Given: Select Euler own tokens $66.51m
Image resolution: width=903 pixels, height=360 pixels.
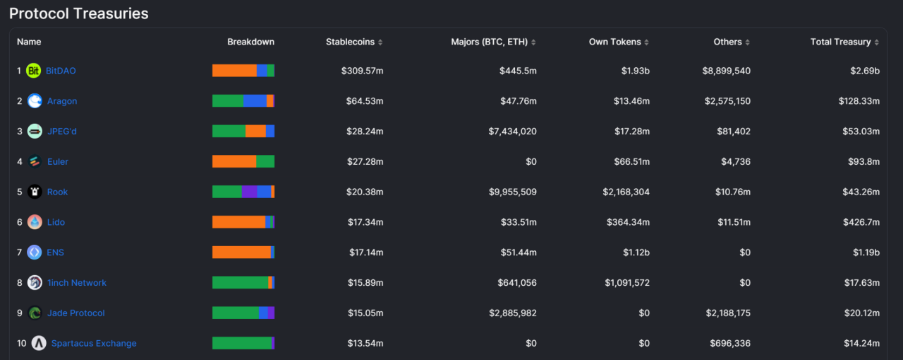Looking at the screenshot, I should coord(632,162).
